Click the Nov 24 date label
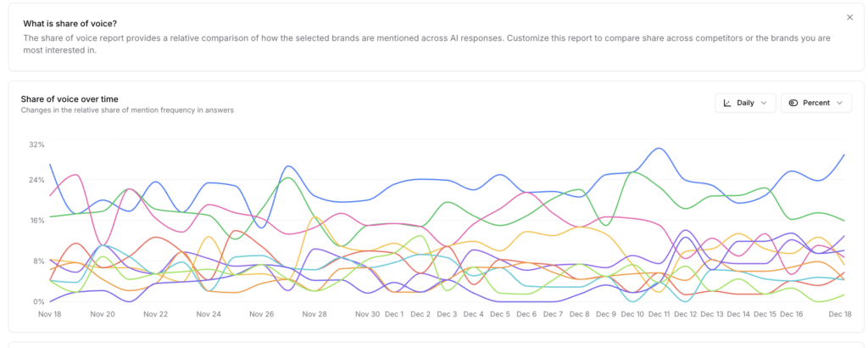868x348 pixels. click(209, 314)
